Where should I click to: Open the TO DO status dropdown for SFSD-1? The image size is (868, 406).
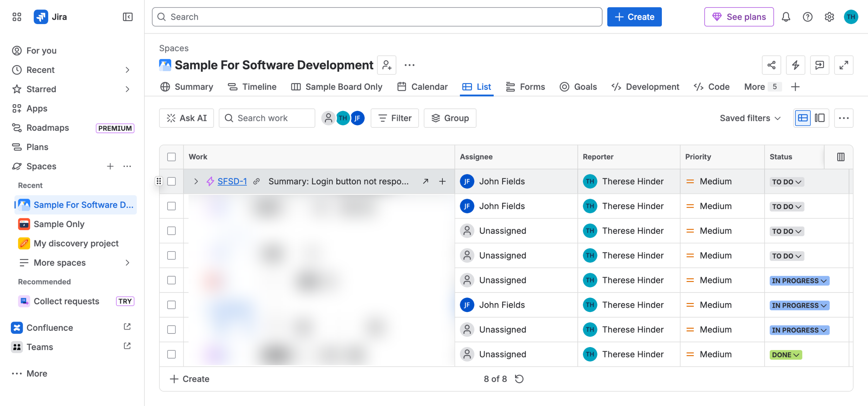(787, 182)
